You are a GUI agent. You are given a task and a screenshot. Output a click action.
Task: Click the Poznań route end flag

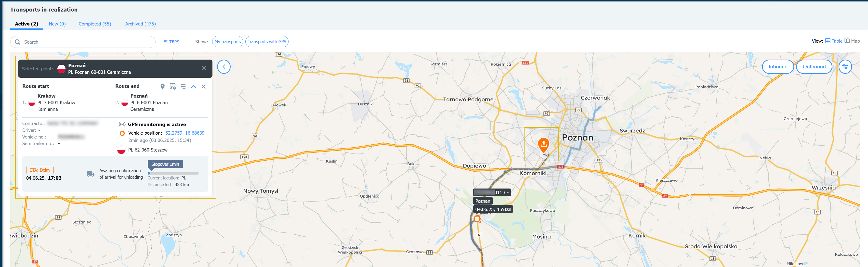125,103
